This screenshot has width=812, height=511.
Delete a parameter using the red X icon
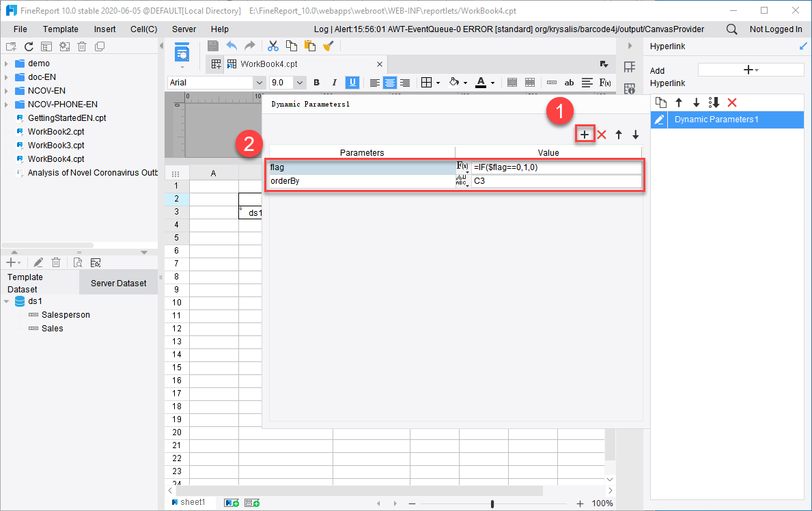click(x=601, y=135)
